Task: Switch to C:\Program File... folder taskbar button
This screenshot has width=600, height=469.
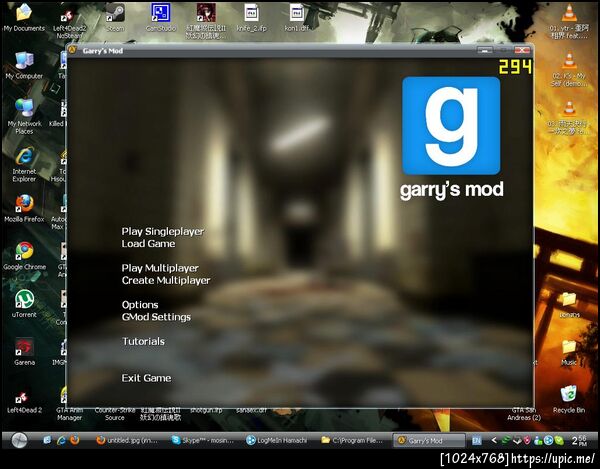Action: [352, 440]
